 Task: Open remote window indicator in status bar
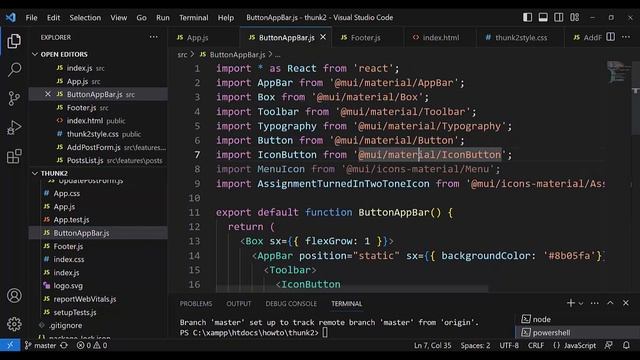(10, 345)
